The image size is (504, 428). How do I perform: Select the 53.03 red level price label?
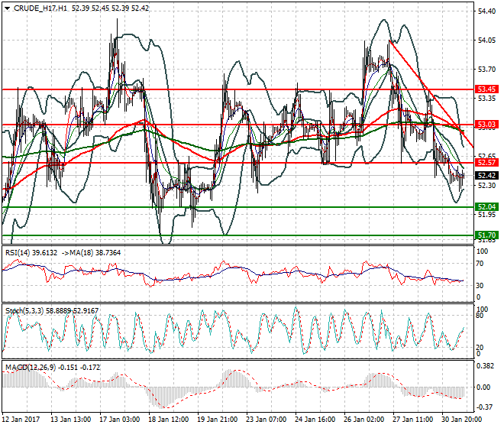pyautogui.click(x=487, y=125)
